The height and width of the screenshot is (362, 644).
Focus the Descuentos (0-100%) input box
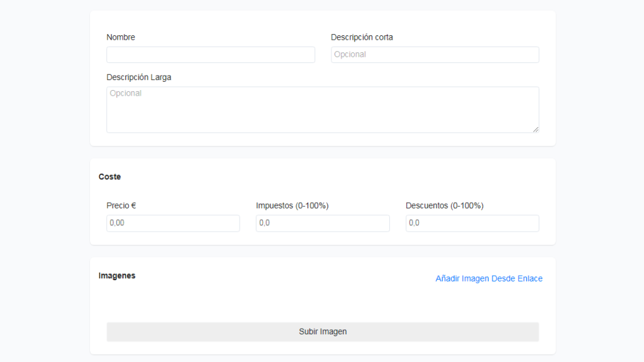(472, 223)
